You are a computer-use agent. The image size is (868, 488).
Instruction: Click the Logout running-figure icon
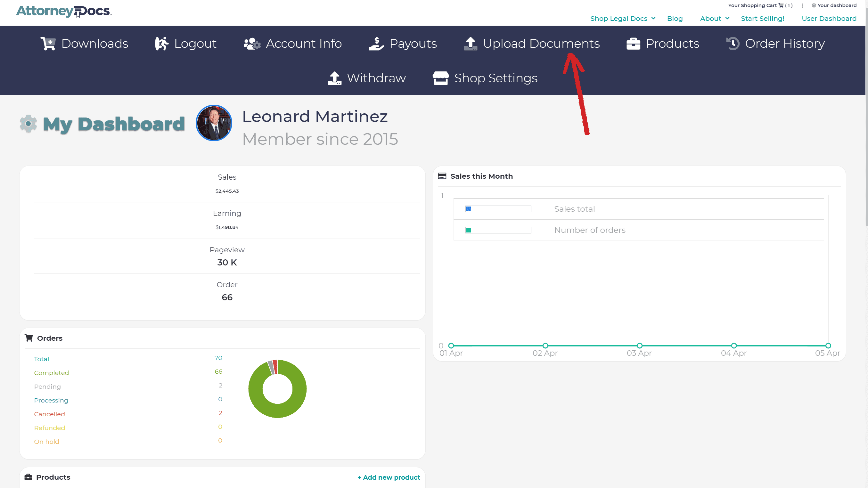coord(161,44)
